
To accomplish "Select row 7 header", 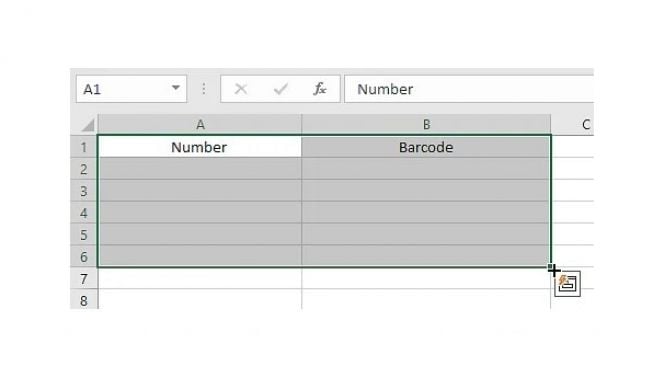I will click(84, 278).
